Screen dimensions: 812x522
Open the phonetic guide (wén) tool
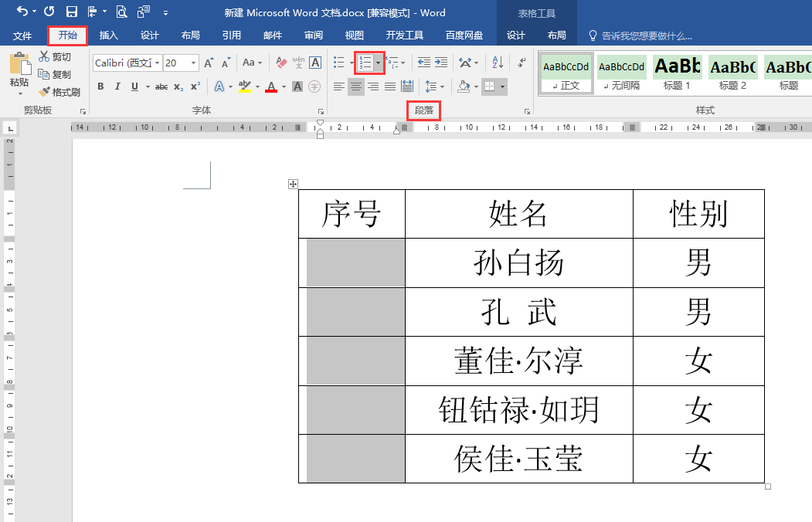pos(298,63)
